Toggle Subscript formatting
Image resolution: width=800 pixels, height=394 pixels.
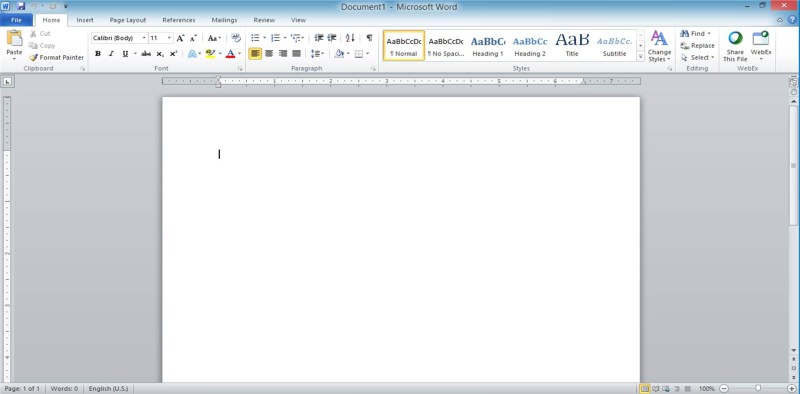[160, 54]
